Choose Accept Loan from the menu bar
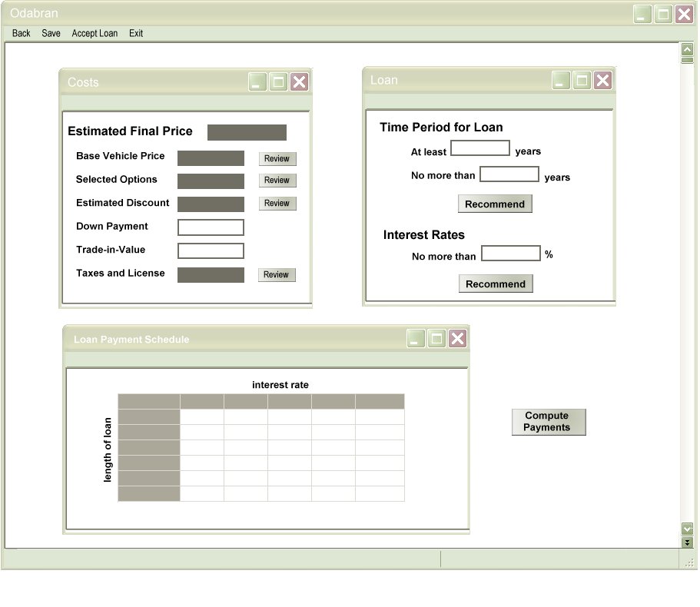700x607 pixels. tap(95, 33)
